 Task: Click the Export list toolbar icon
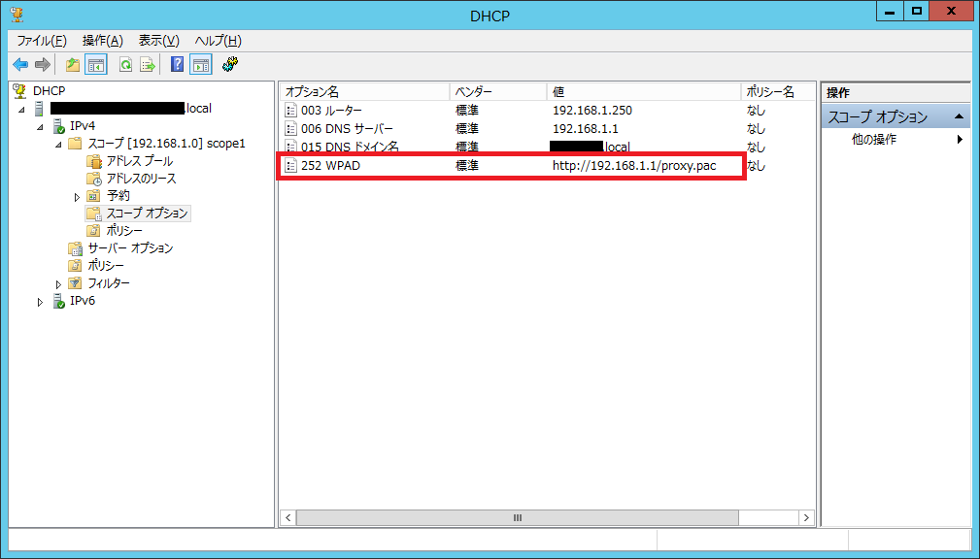147,64
